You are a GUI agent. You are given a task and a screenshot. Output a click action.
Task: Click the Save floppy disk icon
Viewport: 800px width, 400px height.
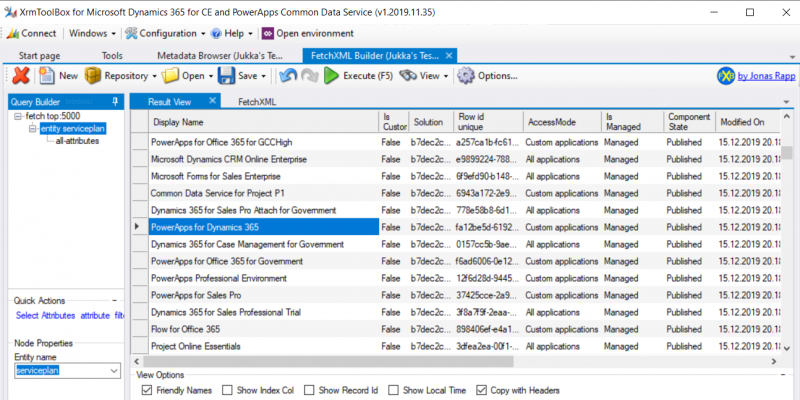click(x=226, y=76)
